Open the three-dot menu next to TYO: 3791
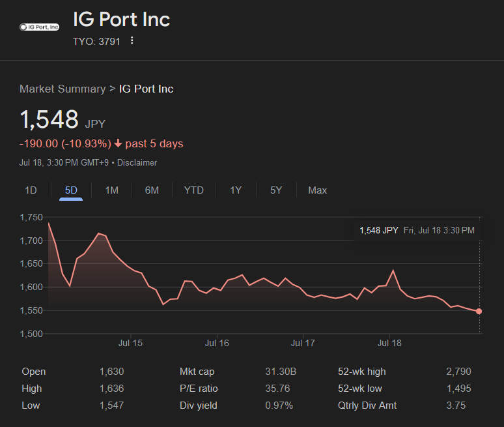 point(132,40)
